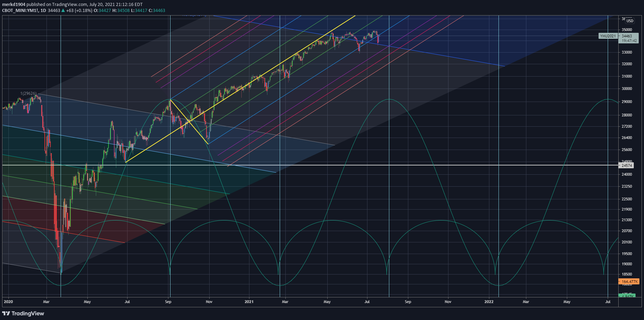
Task: Click the 26400 price axis label
Action: coord(627,138)
